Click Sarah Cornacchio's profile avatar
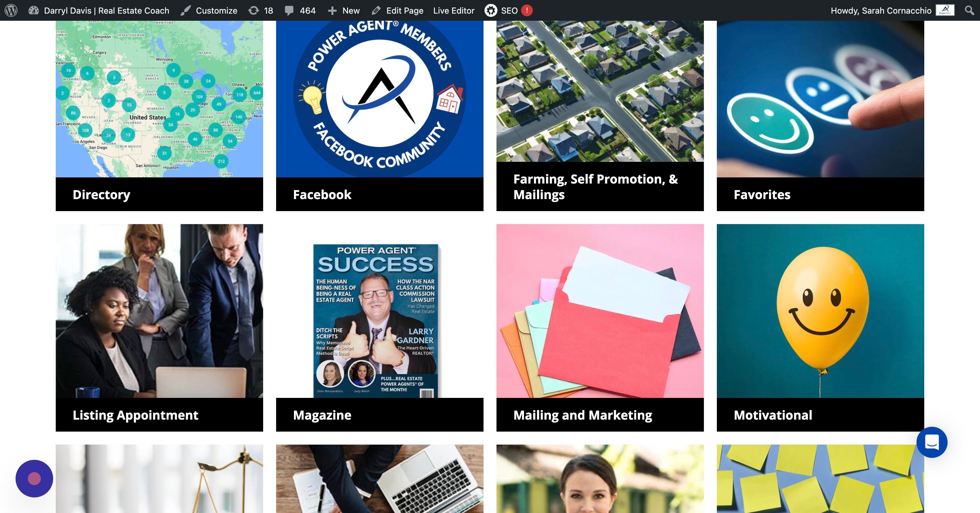The width and height of the screenshot is (980, 513). coord(945,10)
